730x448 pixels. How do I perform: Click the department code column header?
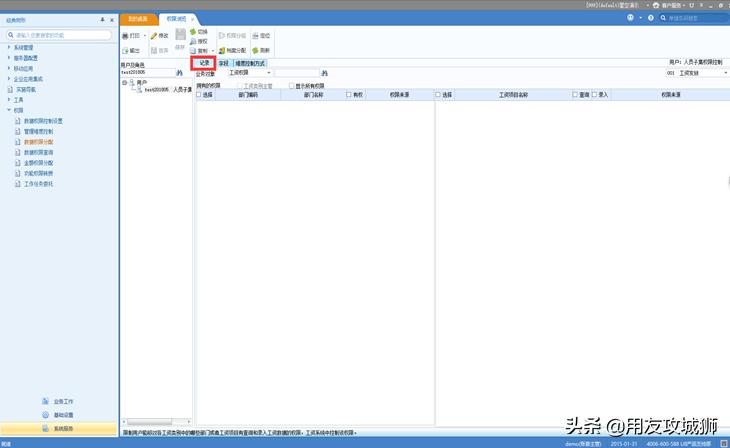coord(248,95)
